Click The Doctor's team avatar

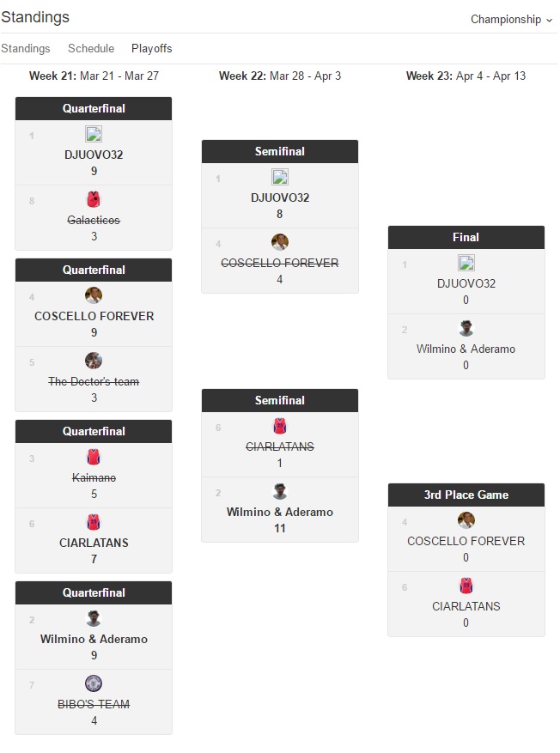[x=94, y=361]
